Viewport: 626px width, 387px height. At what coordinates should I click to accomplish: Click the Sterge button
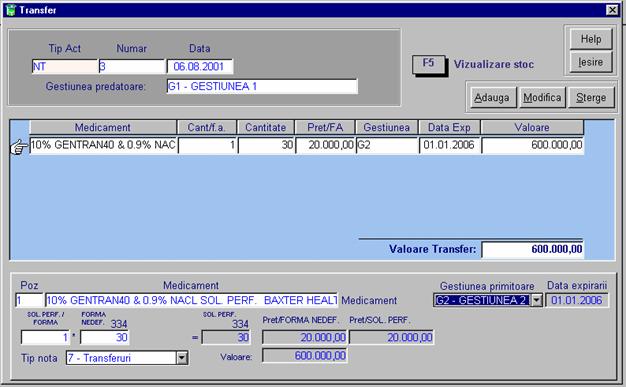click(591, 98)
